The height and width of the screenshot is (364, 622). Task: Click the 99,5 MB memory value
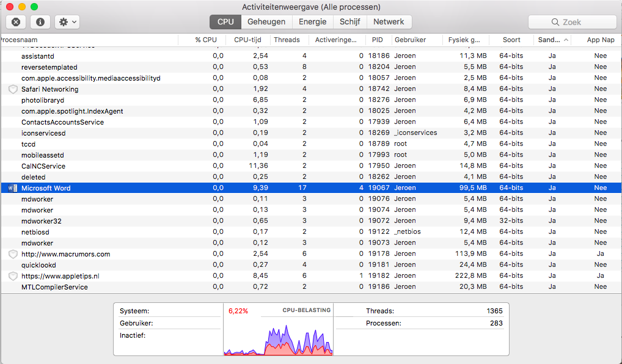pos(473,188)
